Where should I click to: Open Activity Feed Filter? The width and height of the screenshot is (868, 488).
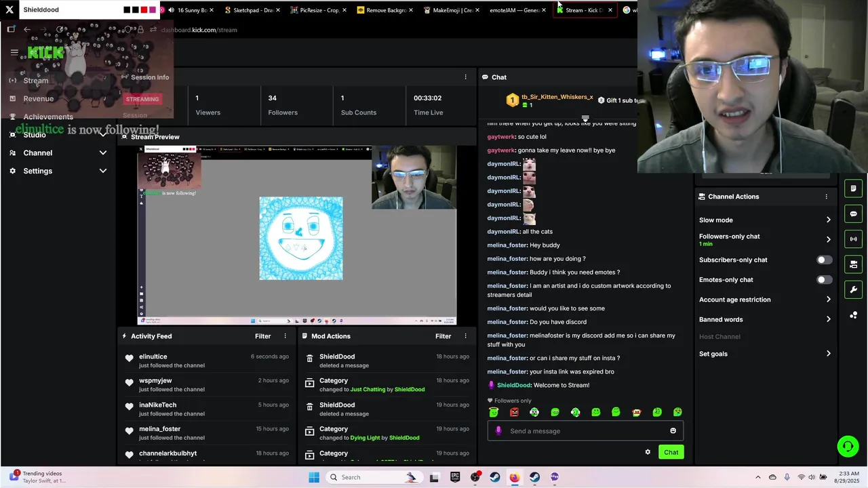(262, 336)
